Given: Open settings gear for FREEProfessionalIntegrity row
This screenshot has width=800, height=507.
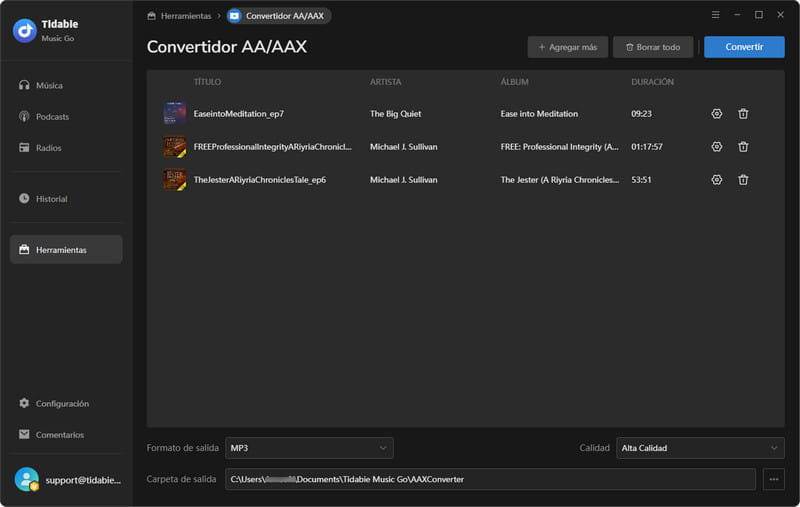Looking at the screenshot, I should coord(716,147).
